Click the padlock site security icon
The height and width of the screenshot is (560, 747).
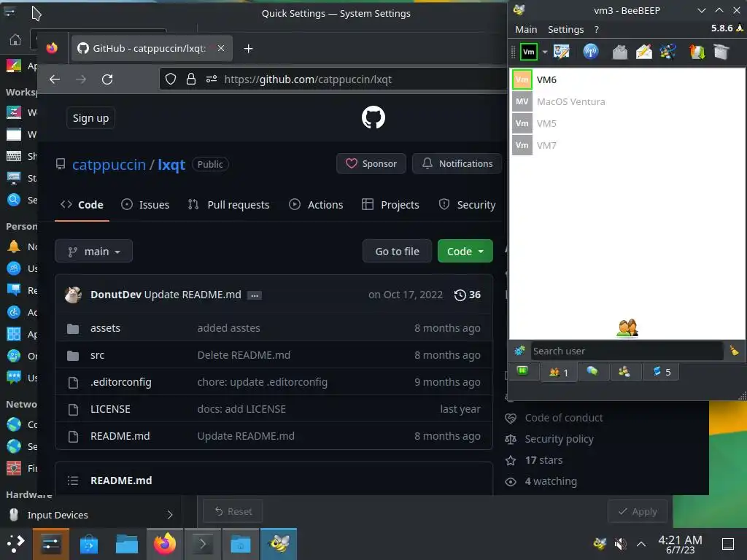tap(191, 79)
